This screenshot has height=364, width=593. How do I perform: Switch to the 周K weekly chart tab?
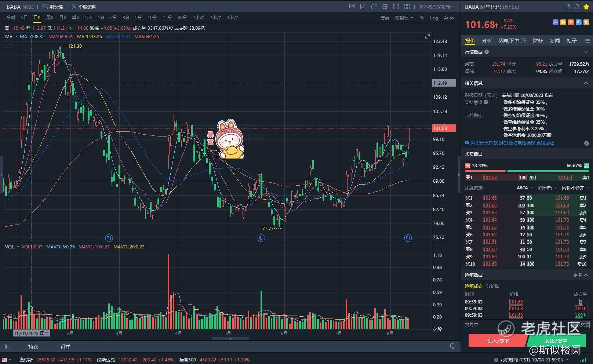[50, 18]
